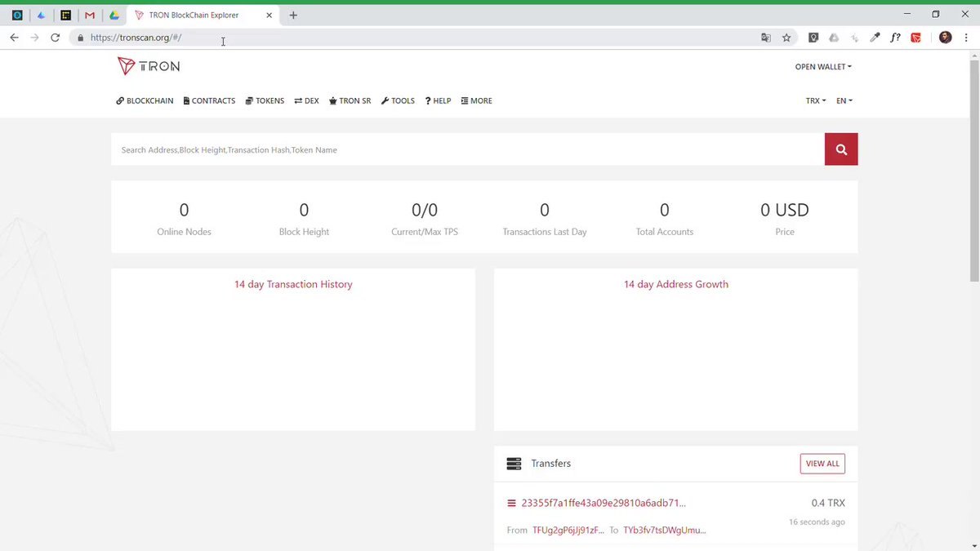Click the eyedropper color picker extension

coord(875,38)
